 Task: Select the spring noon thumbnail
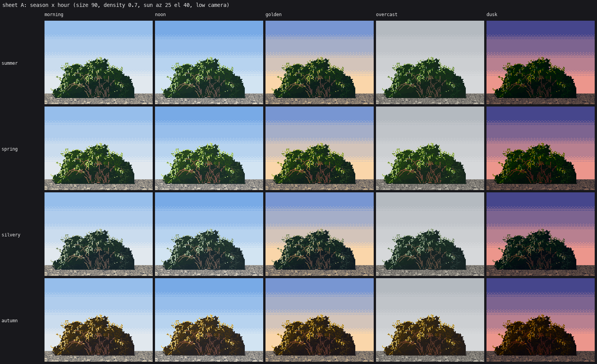[209, 148]
